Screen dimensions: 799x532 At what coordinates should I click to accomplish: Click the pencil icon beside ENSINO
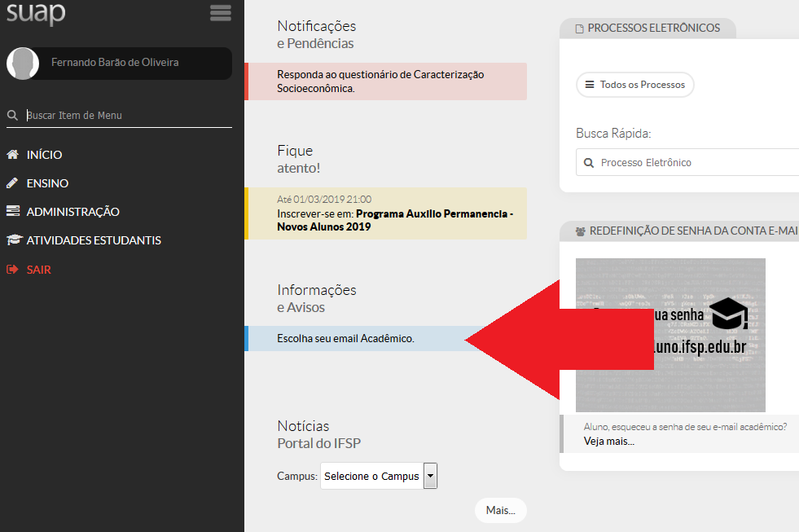coord(12,183)
